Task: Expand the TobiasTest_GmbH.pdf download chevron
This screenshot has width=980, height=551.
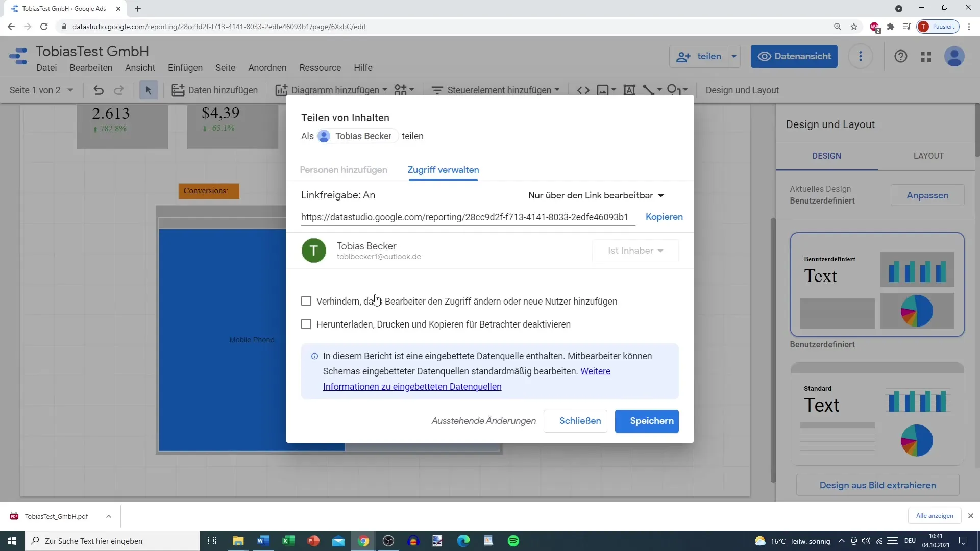Action: 109,516
